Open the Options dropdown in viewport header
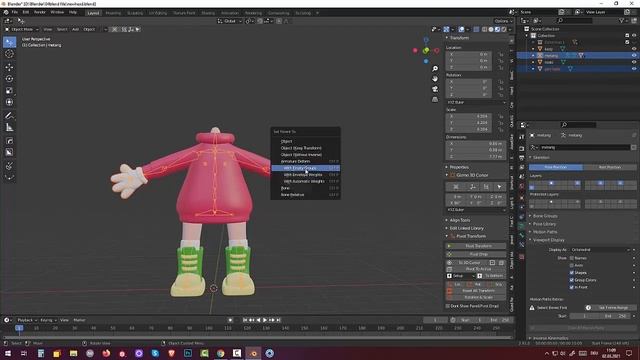Image resolution: width=640 pixels, height=360 pixels. point(503,21)
